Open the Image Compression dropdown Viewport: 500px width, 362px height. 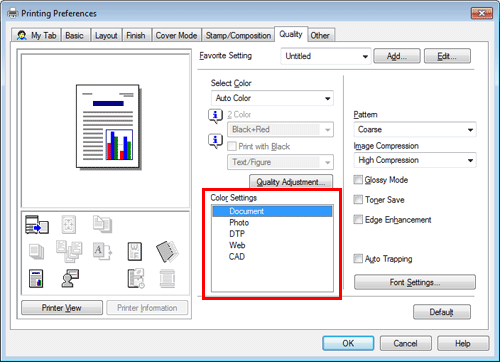(415, 160)
